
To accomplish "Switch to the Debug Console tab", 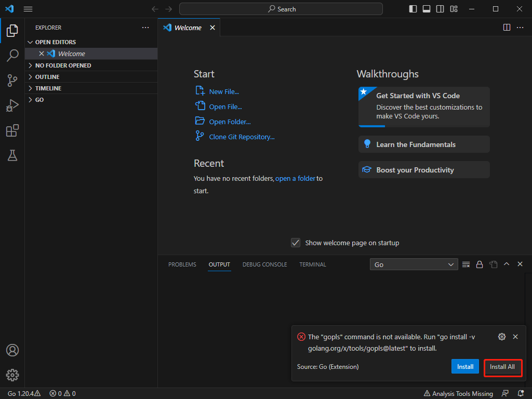I will click(x=264, y=264).
